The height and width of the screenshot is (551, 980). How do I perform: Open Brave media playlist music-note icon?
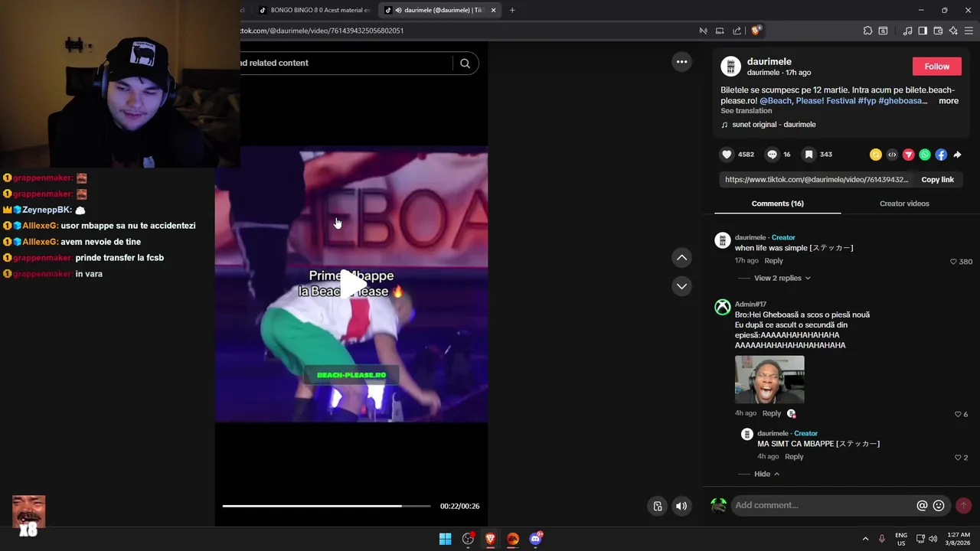click(907, 31)
